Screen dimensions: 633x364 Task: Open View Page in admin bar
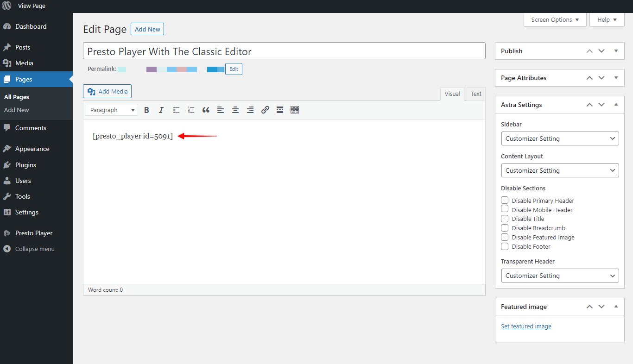32,6
